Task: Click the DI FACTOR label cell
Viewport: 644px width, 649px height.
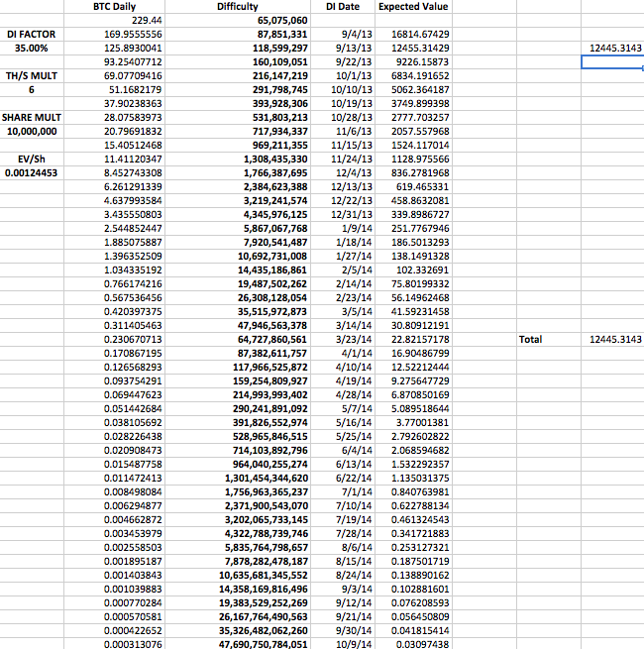Action: [32, 35]
